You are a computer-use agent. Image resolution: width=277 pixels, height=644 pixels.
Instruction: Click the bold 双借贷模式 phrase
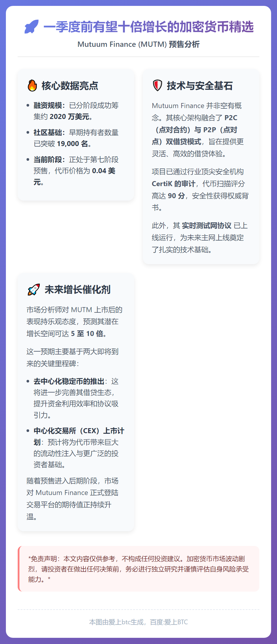184,142
